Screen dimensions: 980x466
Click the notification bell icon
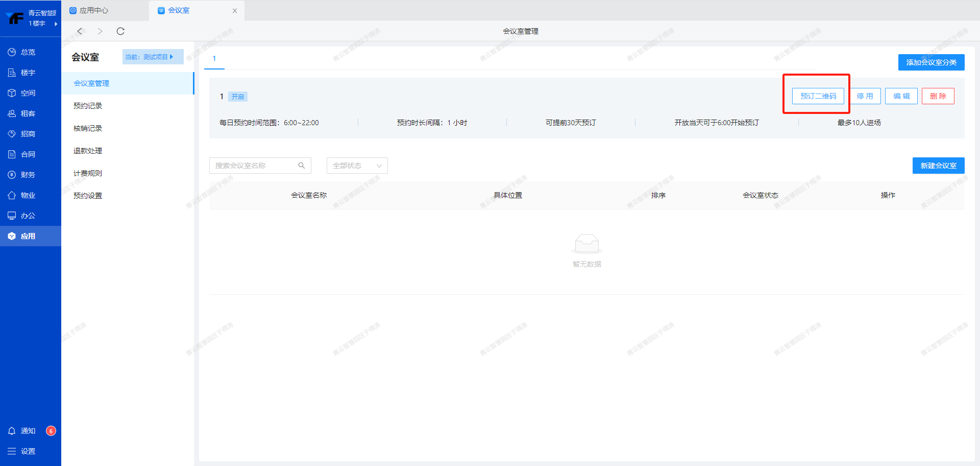point(12,431)
